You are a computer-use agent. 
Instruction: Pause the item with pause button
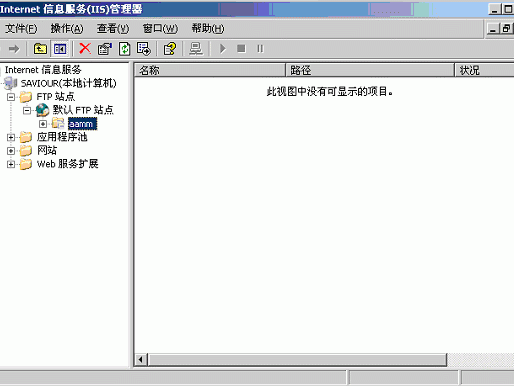[260, 49]
